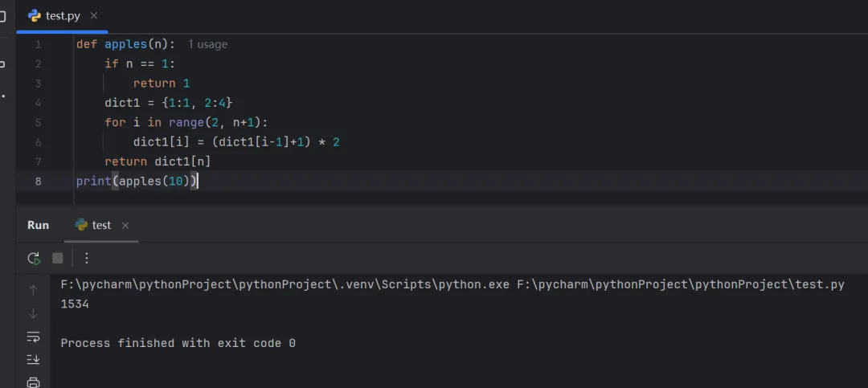Viewport: 868px width, 388px height.
Task: Place cursor on the "return dict1[n]" line
Action: coord(158,161)
